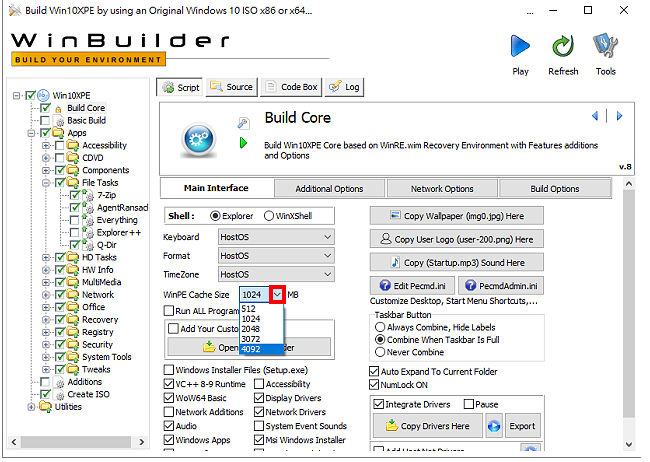Choose 4092 in cache size list
This screenshot has width=650, height=462.
point(261,349)
